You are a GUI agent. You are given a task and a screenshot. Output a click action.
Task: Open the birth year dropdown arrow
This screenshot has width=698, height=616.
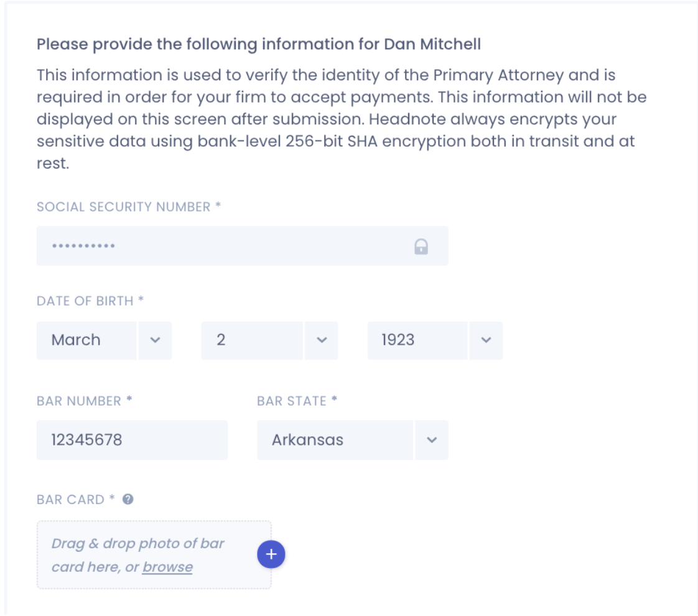coord(486,340)
